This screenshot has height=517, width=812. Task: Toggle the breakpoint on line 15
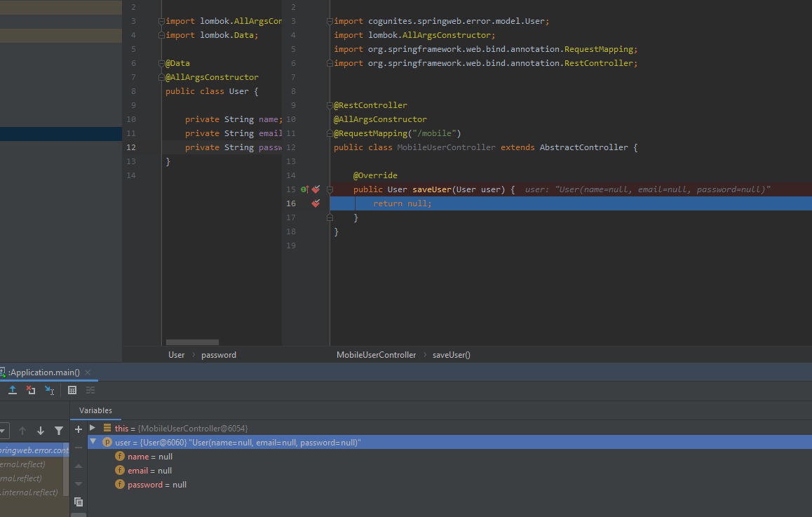[x=316, y=189]
